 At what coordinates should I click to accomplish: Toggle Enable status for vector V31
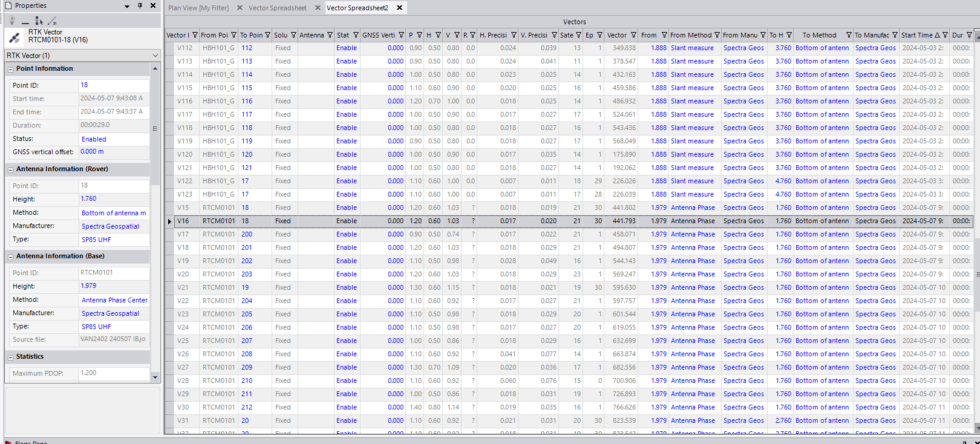pos(347,421)
